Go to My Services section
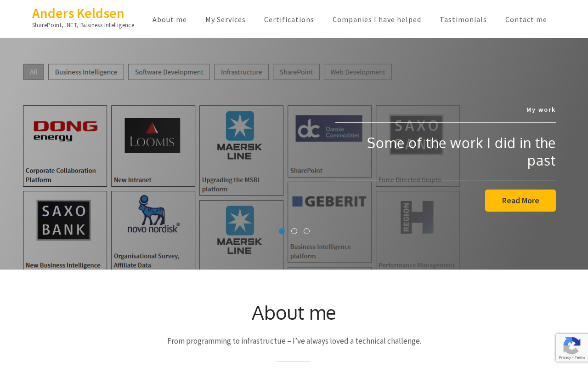This screenshot has width=588, height=368. [x=226, y=19]
